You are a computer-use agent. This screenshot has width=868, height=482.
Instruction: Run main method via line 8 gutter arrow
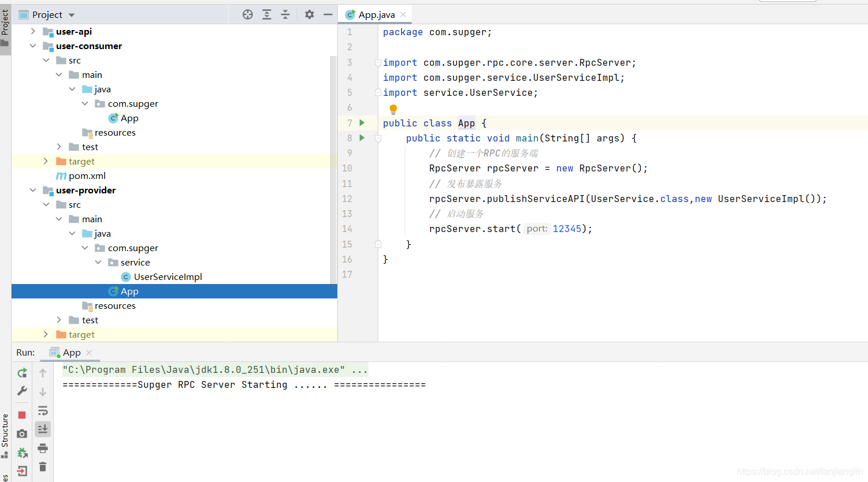coord(362,137)
